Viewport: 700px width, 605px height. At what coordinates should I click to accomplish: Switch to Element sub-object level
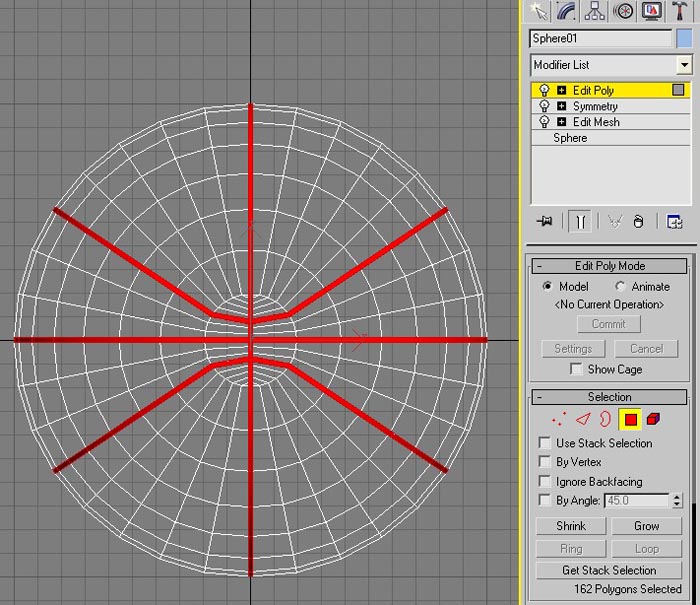pos(653,419)
